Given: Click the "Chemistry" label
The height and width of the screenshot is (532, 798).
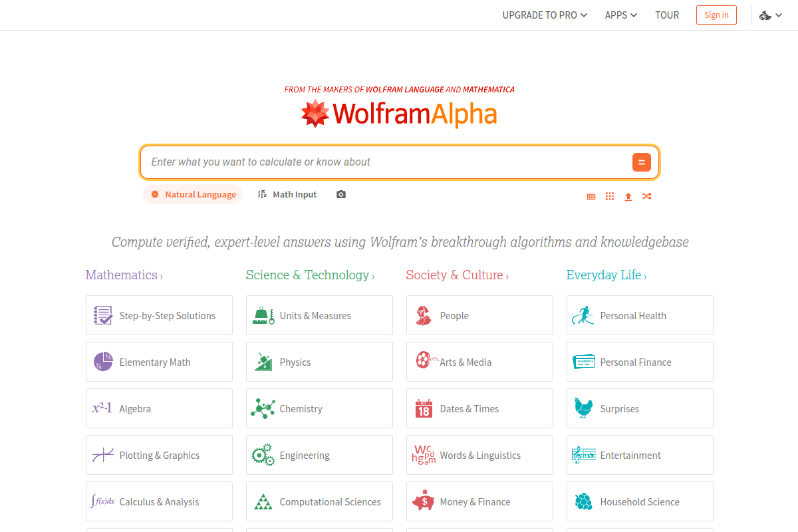Looking at the screenshot, I should coord(301,409).
